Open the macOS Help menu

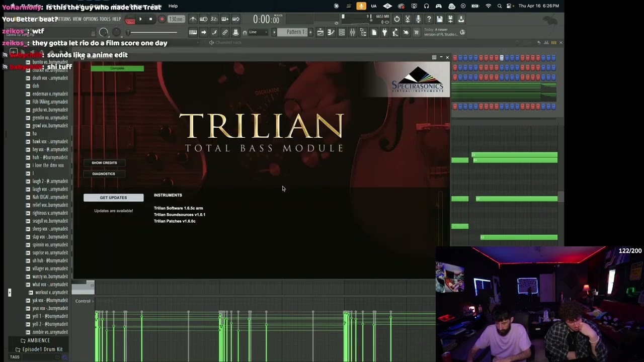tap(173, 6)
